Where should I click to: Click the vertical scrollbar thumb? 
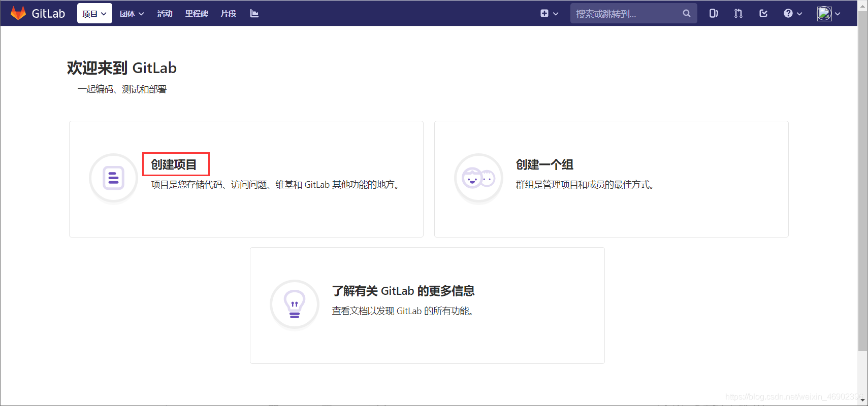coord(862,181)
